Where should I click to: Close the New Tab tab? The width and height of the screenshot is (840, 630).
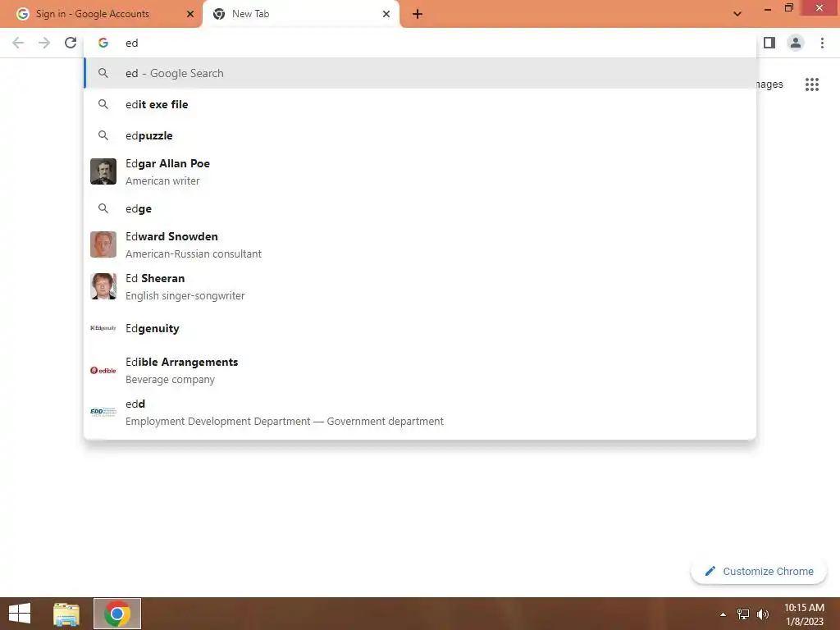point(386,15)
